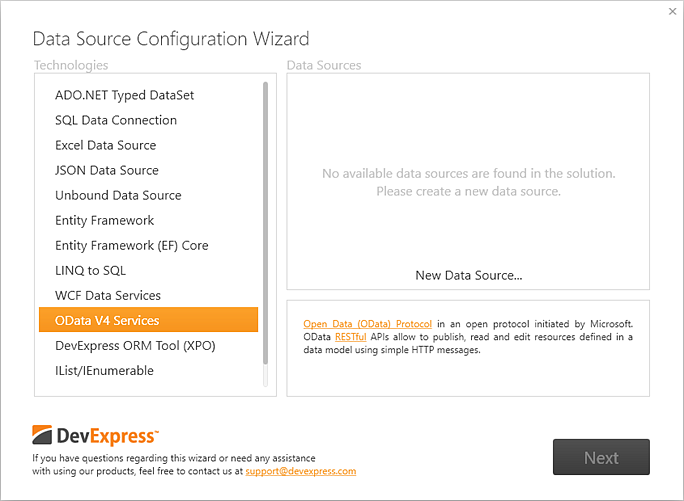
Task: Click the support@devexpress.com email link
Action: 300,471
